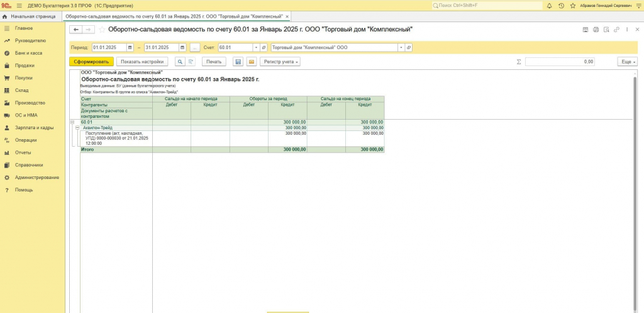Image resolution: width=644 pixels, height=313 pixels.
Task: Open account 60.01 card icon
Action: coord(264,48)
